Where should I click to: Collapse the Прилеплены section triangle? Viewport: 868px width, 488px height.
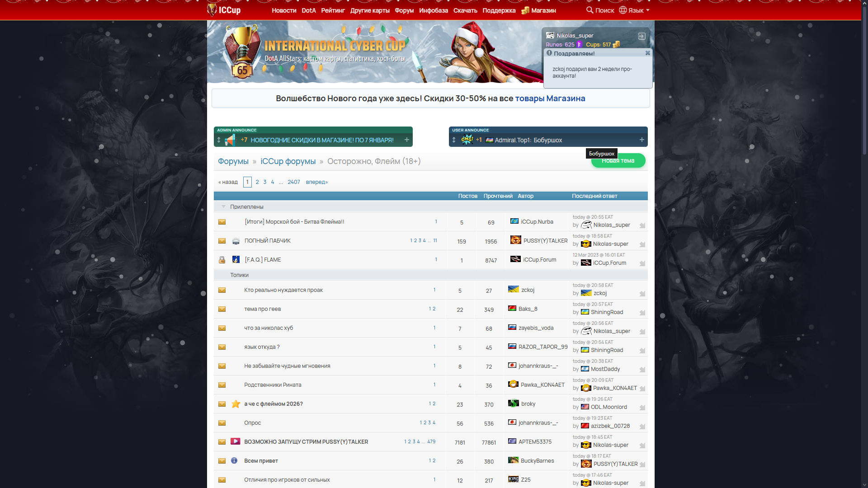pos(223,206)
